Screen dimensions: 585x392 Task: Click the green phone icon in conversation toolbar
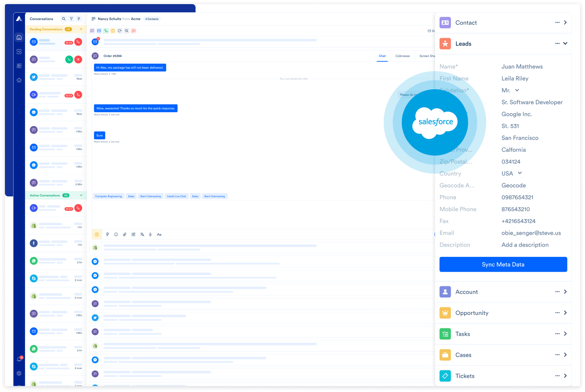coord(106,31)
